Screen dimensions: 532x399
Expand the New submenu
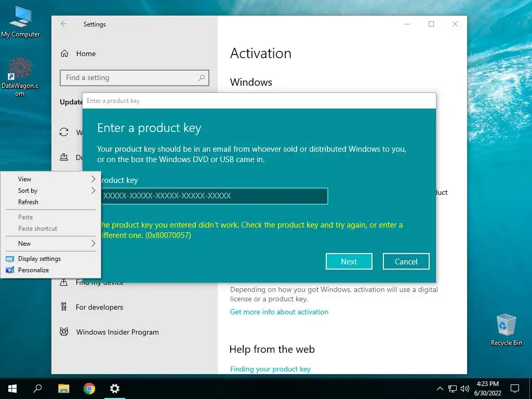pyautogui.click(x=51, y=244)
